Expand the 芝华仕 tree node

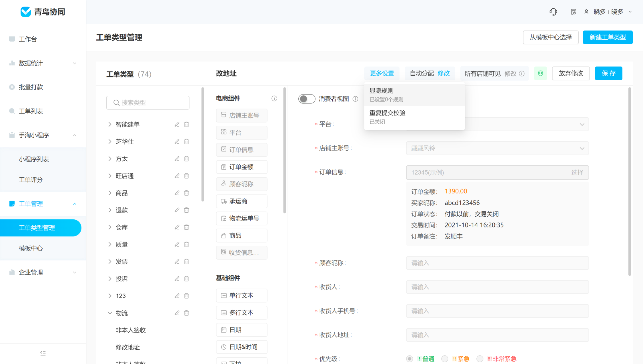click(110, 141)
